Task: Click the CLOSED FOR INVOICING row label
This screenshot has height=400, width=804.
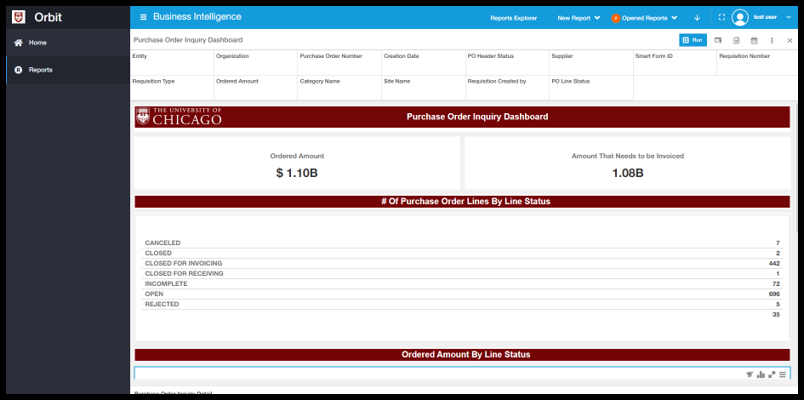Action: coord(184,264)
